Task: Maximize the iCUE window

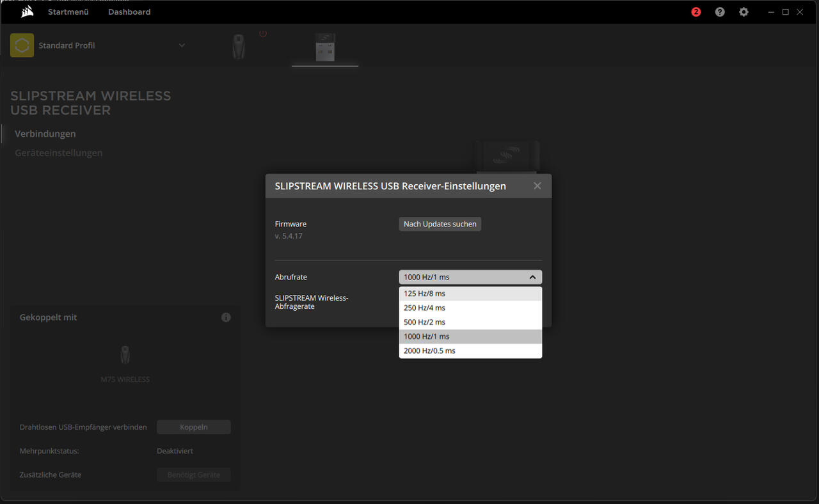Action: pyautogui.click(x=786, y=12)
